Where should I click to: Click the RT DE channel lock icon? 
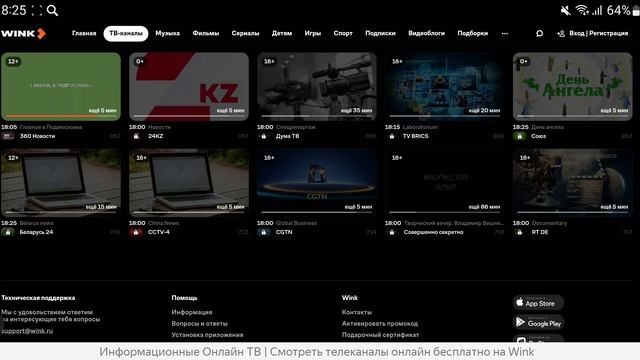point(520,232)
